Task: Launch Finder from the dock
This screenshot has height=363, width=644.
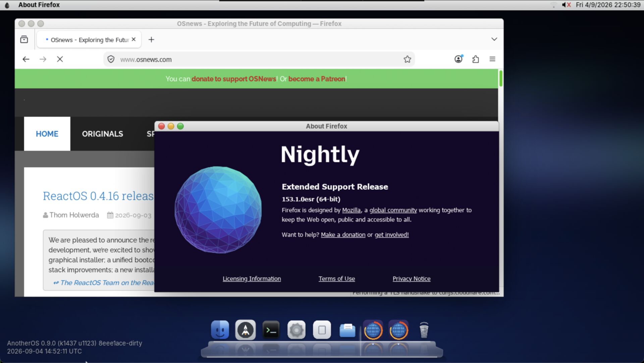Action: point(220,330)
